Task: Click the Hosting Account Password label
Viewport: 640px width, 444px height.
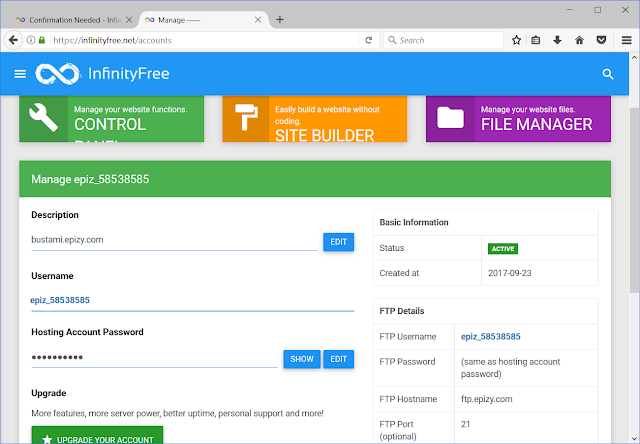Action: click(87, 332)
